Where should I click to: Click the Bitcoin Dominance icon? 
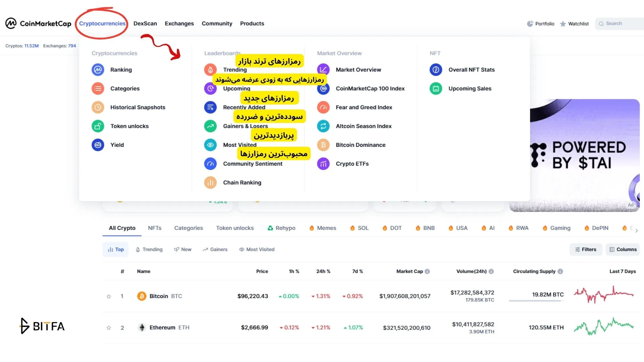click(x=323, y=145)
